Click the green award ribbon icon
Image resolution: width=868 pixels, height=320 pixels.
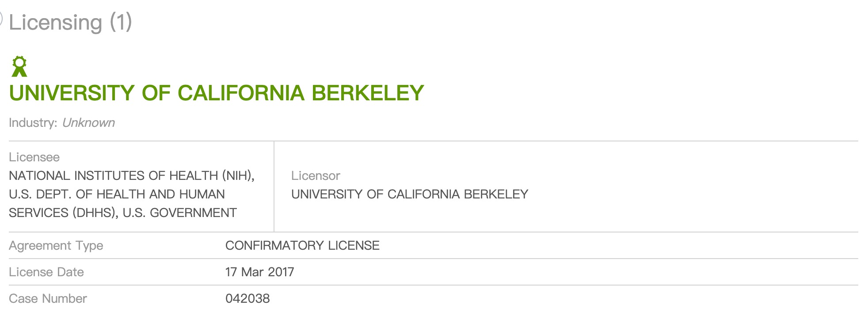point(19,67)
